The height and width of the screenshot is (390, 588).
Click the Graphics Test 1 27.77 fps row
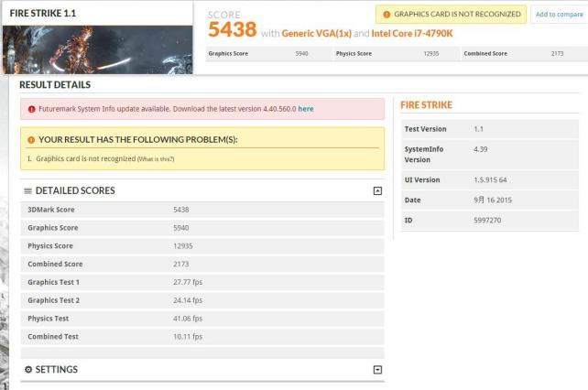202,282
